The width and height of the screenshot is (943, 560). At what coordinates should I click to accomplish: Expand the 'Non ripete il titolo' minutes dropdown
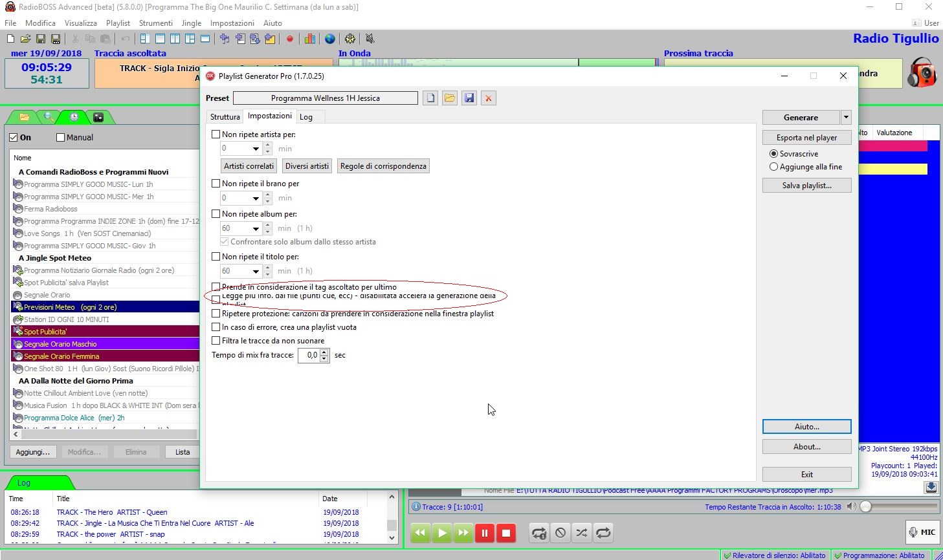[256, 271]
